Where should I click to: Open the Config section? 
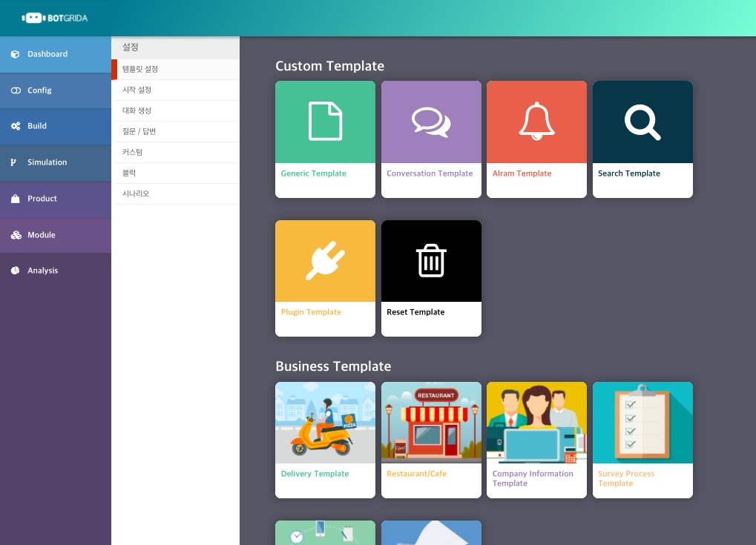[56, 90]
